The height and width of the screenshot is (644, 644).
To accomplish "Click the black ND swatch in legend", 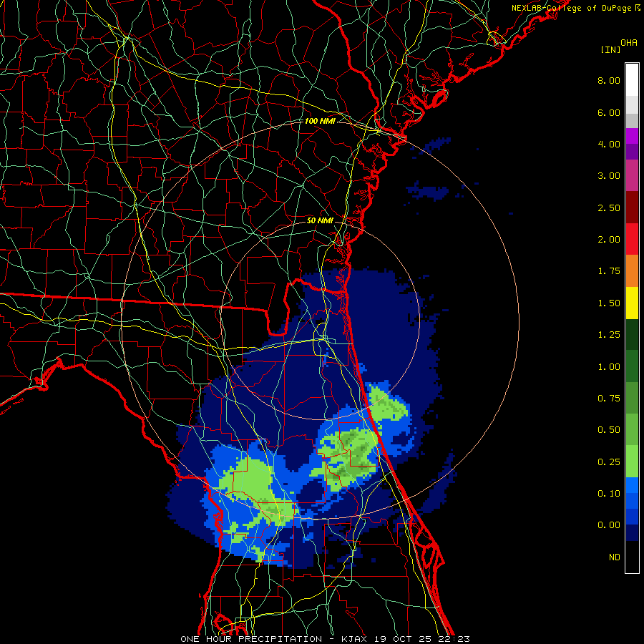I will pos(632,557).
